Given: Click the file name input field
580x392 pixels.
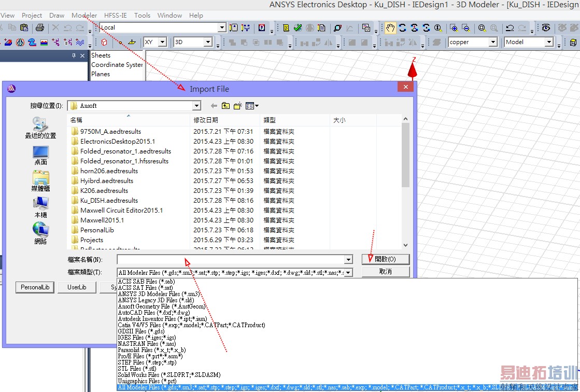Looking at the screenshot, I should tap(231, 259).
